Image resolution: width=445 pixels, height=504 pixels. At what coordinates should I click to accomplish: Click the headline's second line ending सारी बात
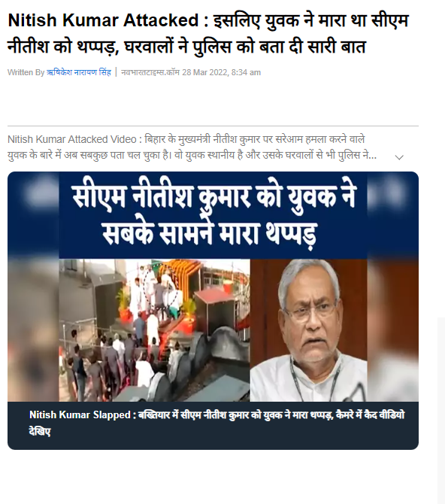pos(186,47)
